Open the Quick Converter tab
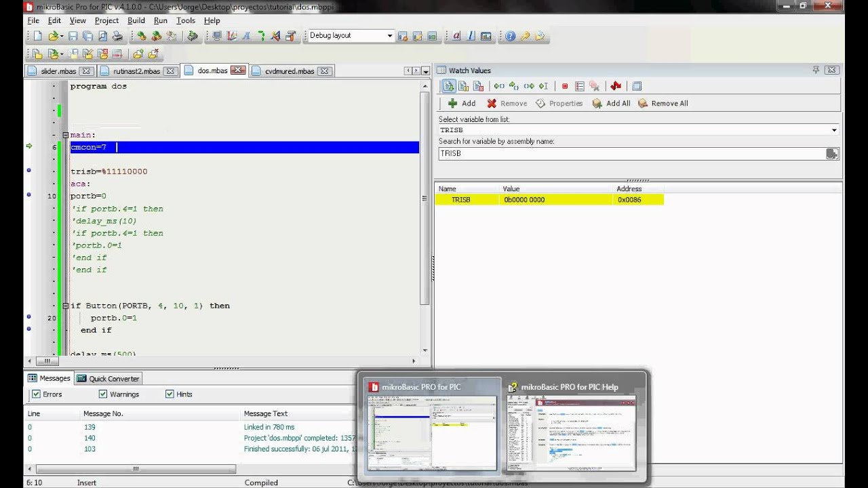This screenshot has height=488, width=868. [108, 379]
